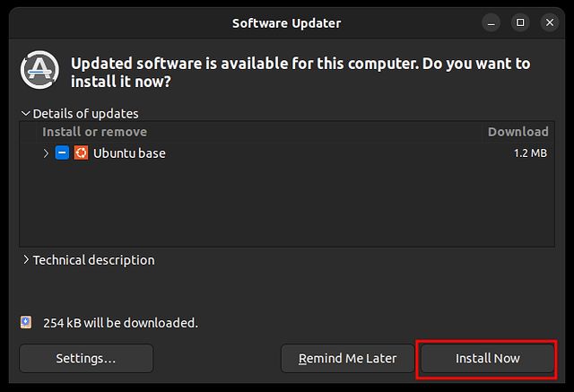Sort by Install or remove column header
The width and height of the screenshot is (574, 392).
pos(94,132)
